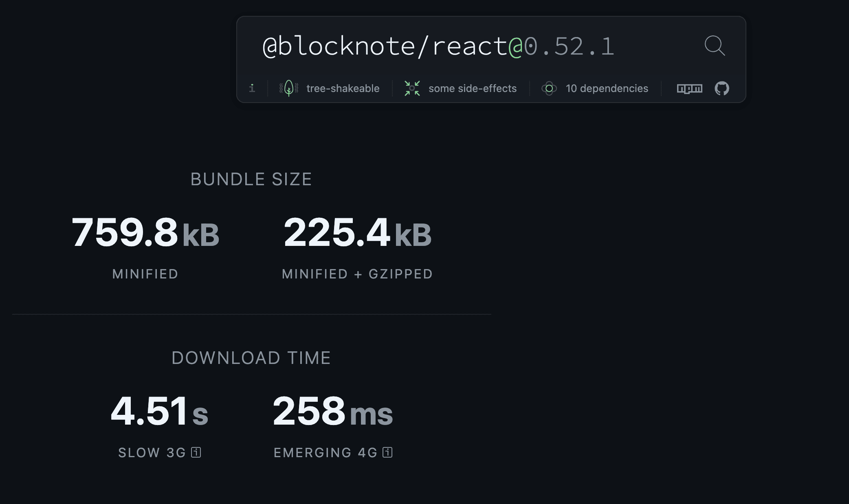The image size is (849, 504).
Task: Click the 'EMERGING 4G' label
Action: tap(326, 453)
